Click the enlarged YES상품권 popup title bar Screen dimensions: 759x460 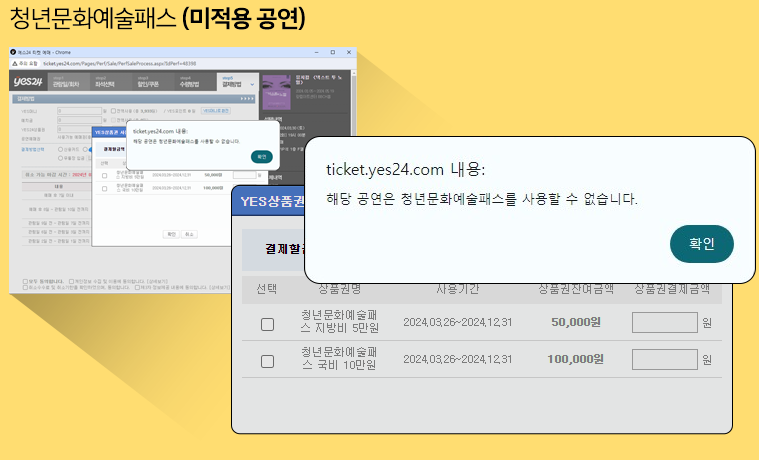coord(269,201)
